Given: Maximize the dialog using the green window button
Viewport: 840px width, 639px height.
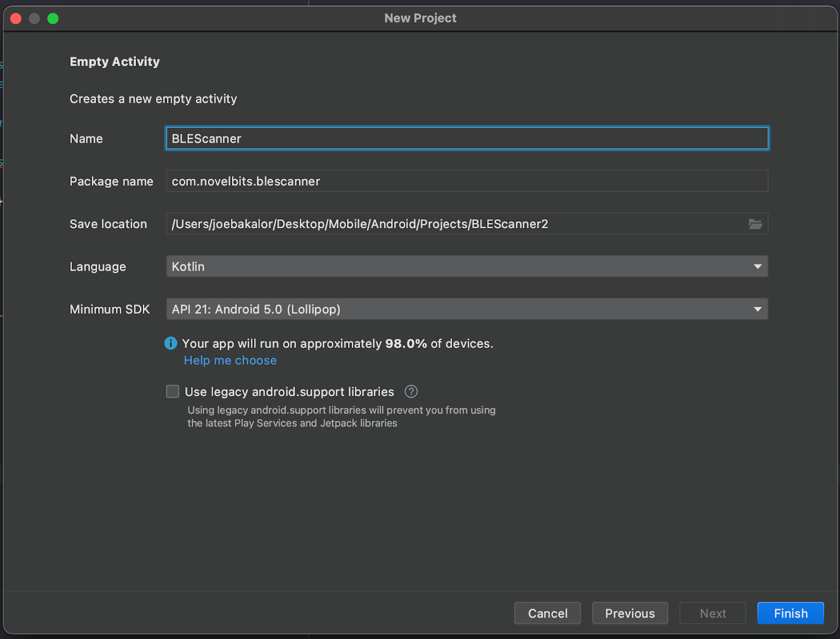Looking at the screenshot, I should coord(53,18).
